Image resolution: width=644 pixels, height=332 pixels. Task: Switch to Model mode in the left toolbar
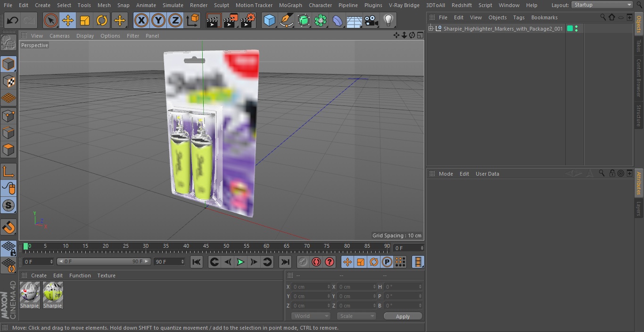(8, 64)
